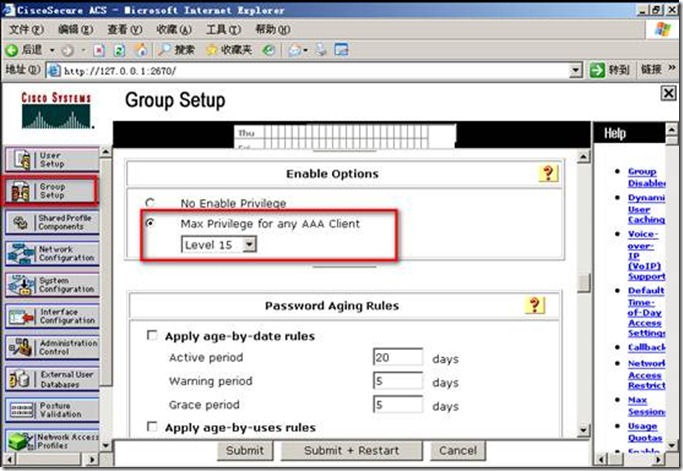Click help icon for Enable Options
Screen dimensions: 683x471
coord(548,173)
